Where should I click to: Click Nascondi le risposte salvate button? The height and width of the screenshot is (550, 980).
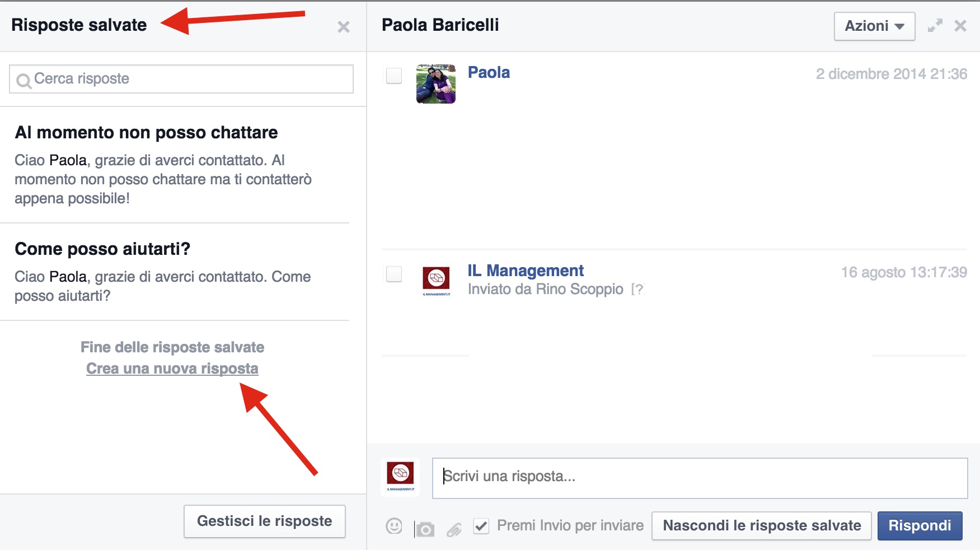[761, 526]
